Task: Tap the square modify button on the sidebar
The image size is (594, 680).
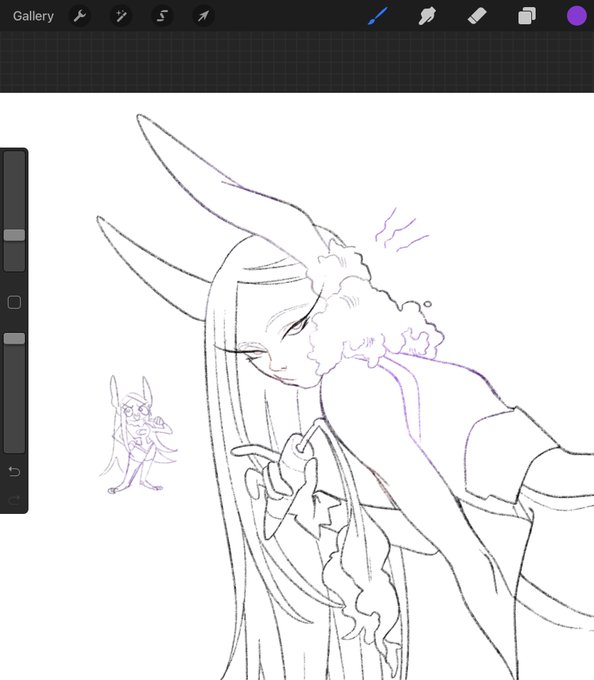Action: tap(14, 302)
